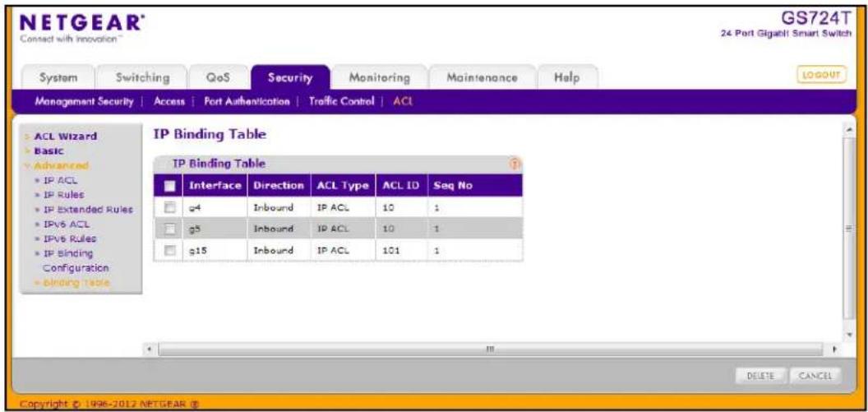Open Port Authentication submenu
The image size is (868, 412).
coord(247,102)
